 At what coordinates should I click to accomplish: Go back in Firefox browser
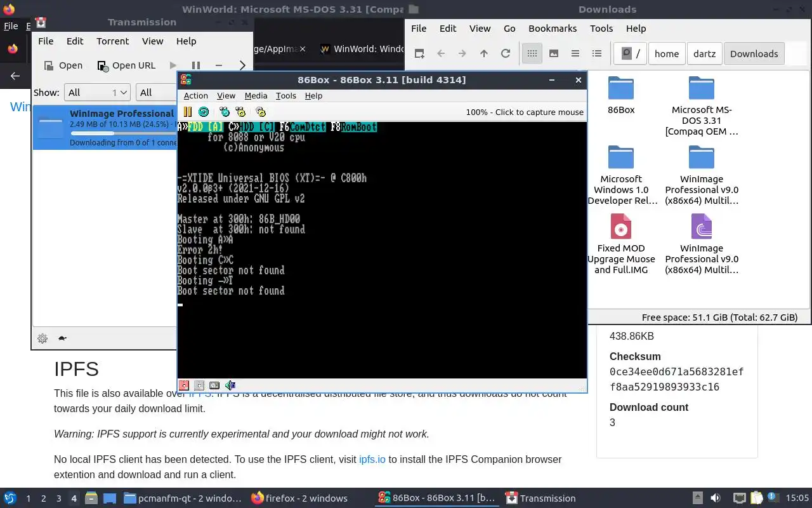(x=15, y=76)
